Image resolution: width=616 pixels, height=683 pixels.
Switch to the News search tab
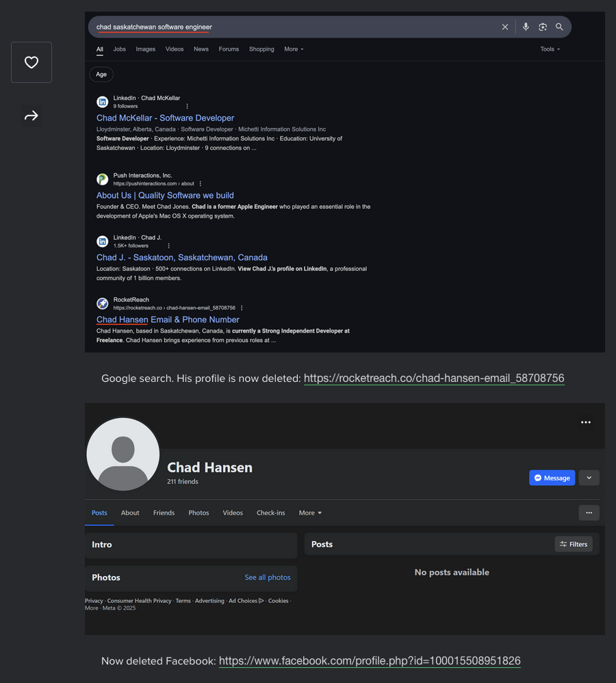click(x=201, y=49)
